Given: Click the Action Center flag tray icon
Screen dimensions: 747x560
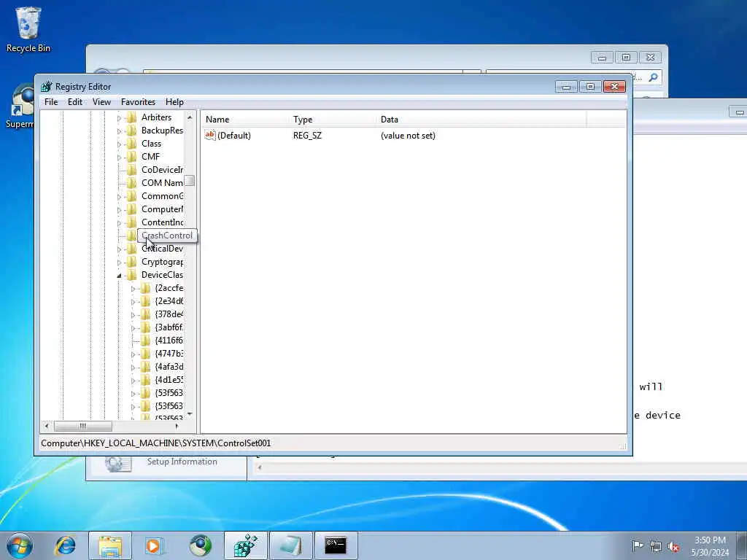Looking at the screenshot, I should [638, 545].
